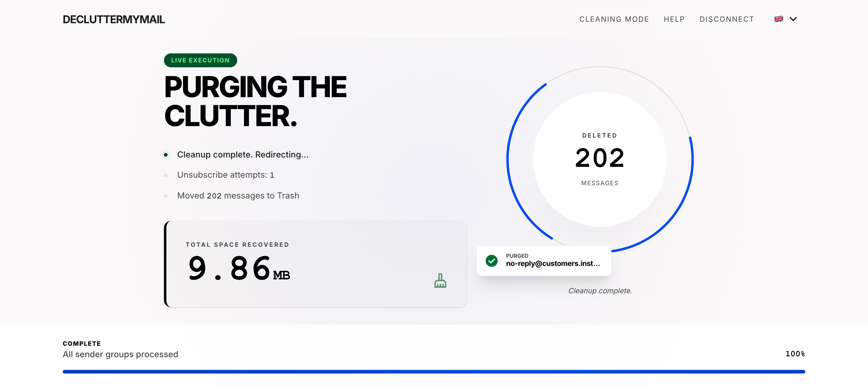Click 'Unsubscribe attempts: 1' line
The image size is (868, 388).
click(x=225, y=175)
